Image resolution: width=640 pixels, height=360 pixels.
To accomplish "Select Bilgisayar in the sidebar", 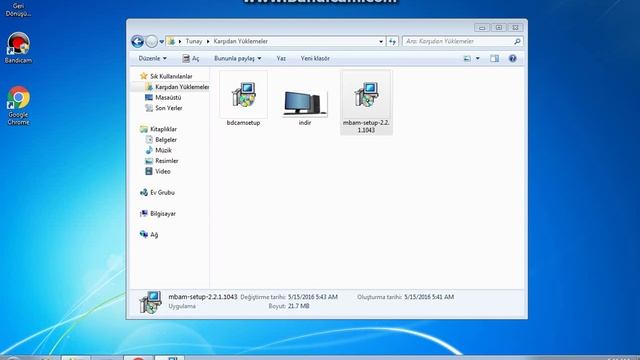I will pos(162,213).
